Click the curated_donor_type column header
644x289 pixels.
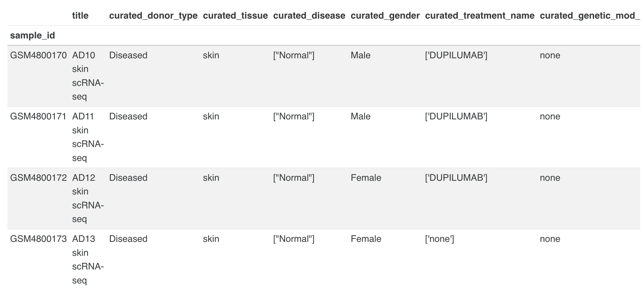(x=153, y=16)
